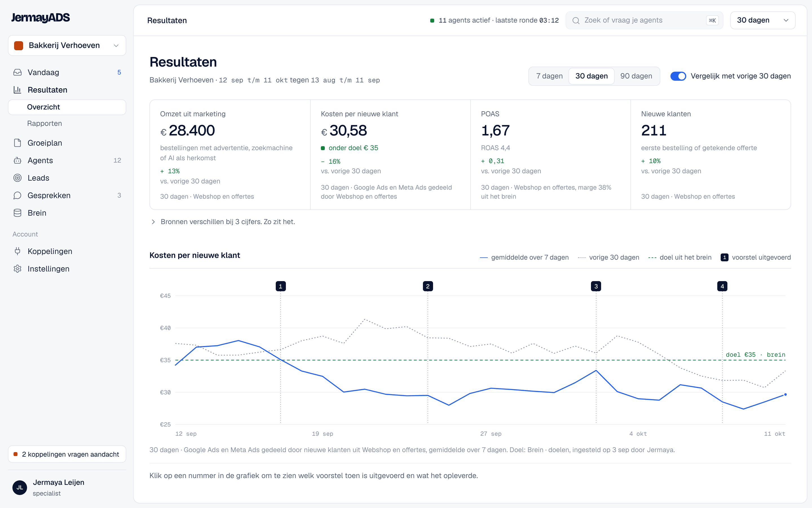Click the Gesprekken chat bubble icon
The image size is (812, 508).
tap(17, 195)
